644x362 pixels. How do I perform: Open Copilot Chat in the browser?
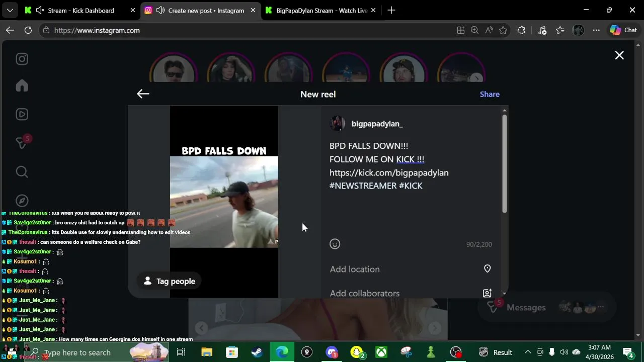tap(623, 30)
